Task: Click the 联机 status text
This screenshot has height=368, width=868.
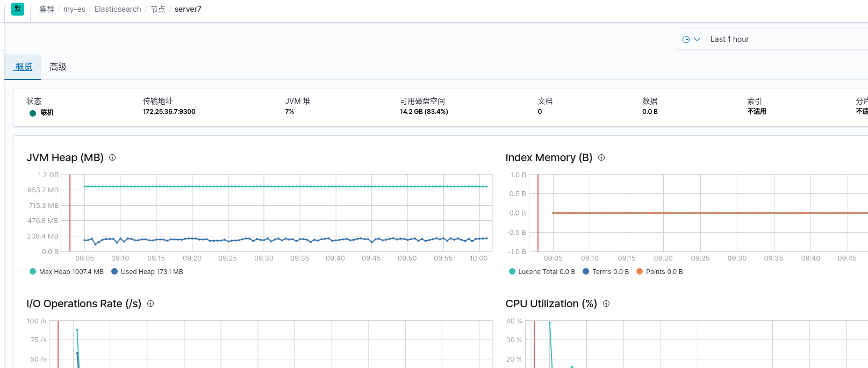Action: tap(47, 113)
